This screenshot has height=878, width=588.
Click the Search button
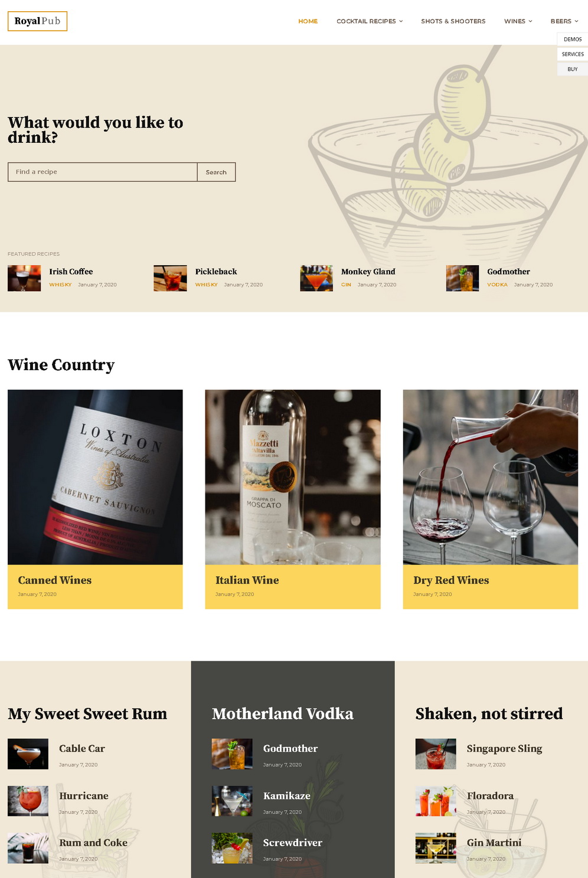pos(216,172)
